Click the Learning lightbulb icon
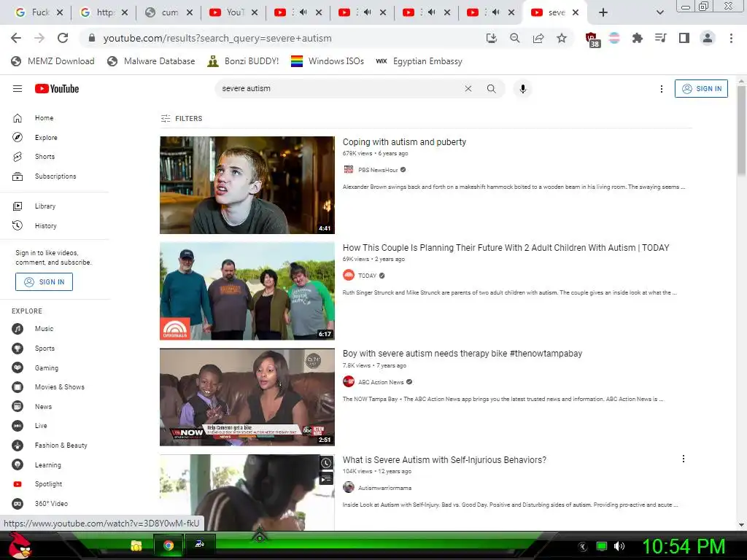Screen dimensions: 747x560 [18, 464]
